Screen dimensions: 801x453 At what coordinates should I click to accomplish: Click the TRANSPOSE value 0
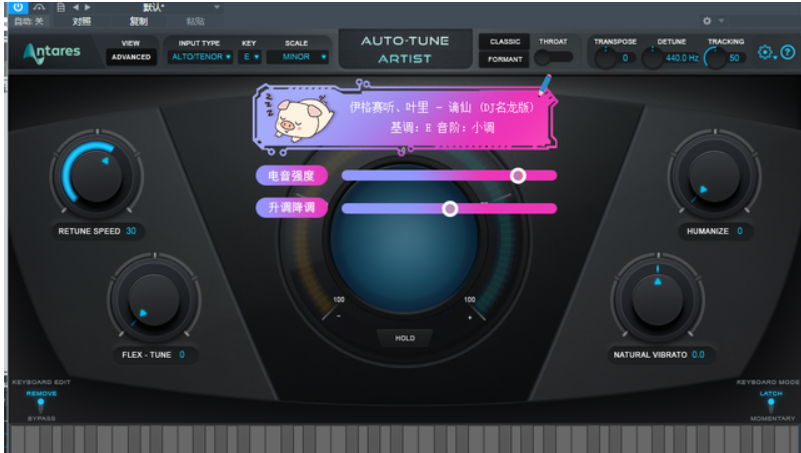[x=625, y=58]
